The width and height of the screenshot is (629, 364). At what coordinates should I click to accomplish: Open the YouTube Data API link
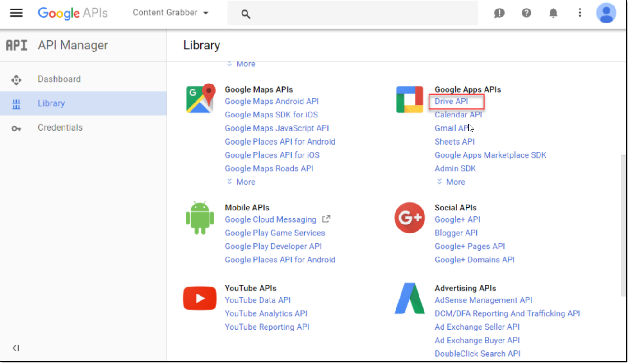coord(258,300)
